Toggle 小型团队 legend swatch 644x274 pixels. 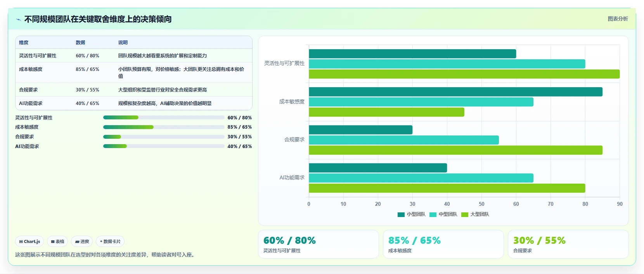click(x=401, y=214)
